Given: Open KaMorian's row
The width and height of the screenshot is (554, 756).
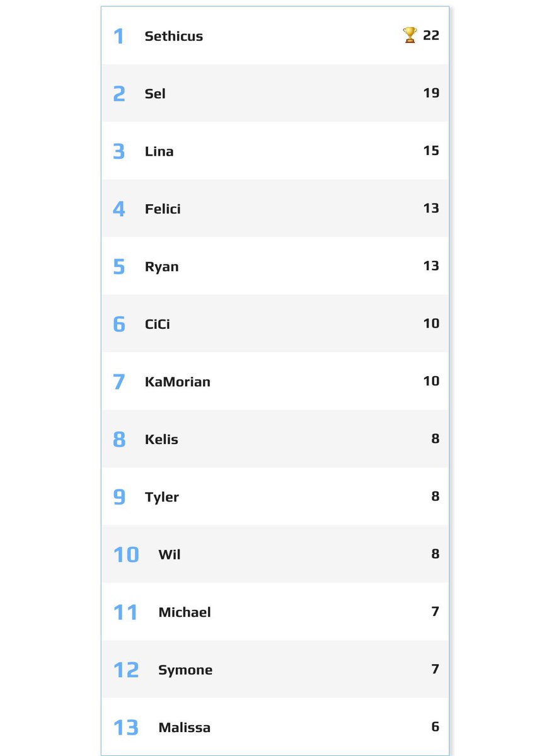Looking at the screenshot, I should pos(275,381).
